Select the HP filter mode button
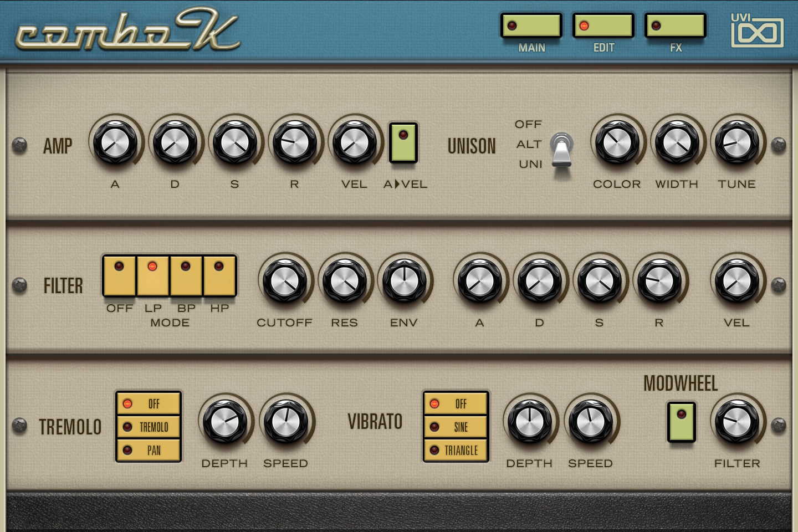798x532 pixels. [219, 276]
